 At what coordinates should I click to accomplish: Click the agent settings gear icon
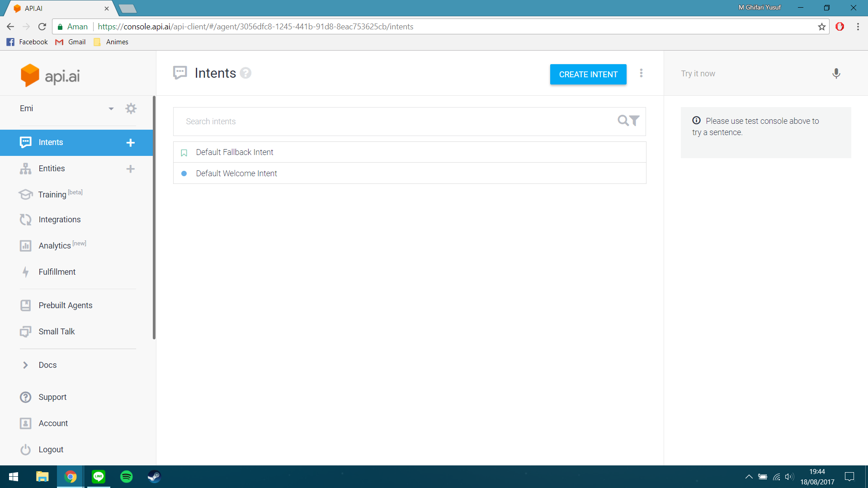coord(131,108)
